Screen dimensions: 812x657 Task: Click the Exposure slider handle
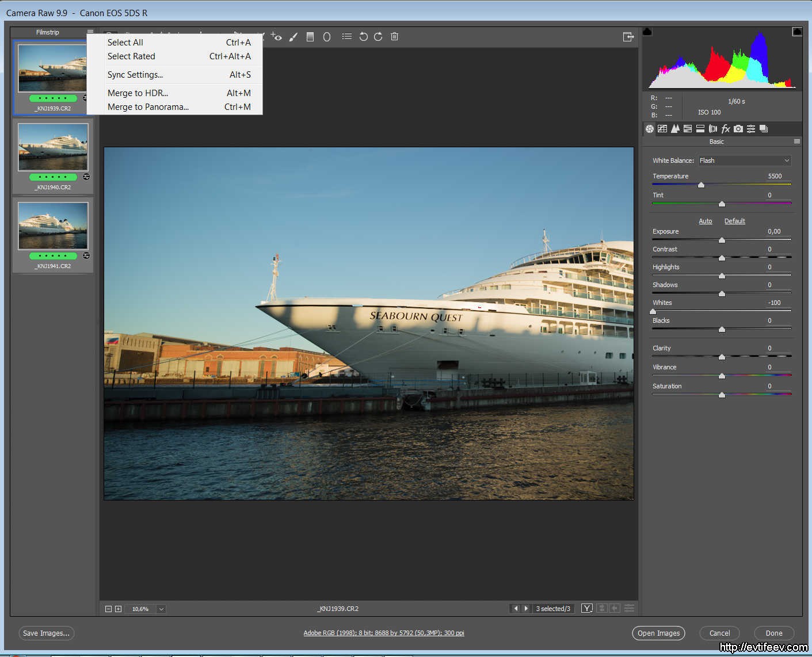coord(722,240)
